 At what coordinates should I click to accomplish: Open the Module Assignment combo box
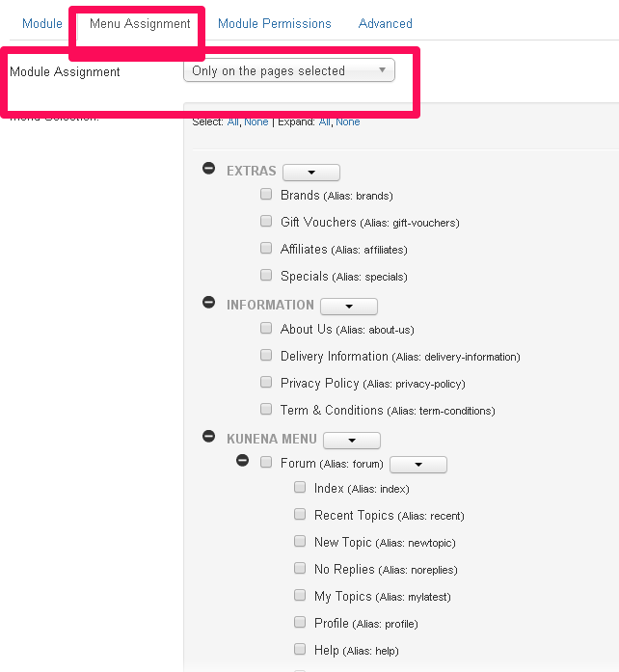point(288,70)
